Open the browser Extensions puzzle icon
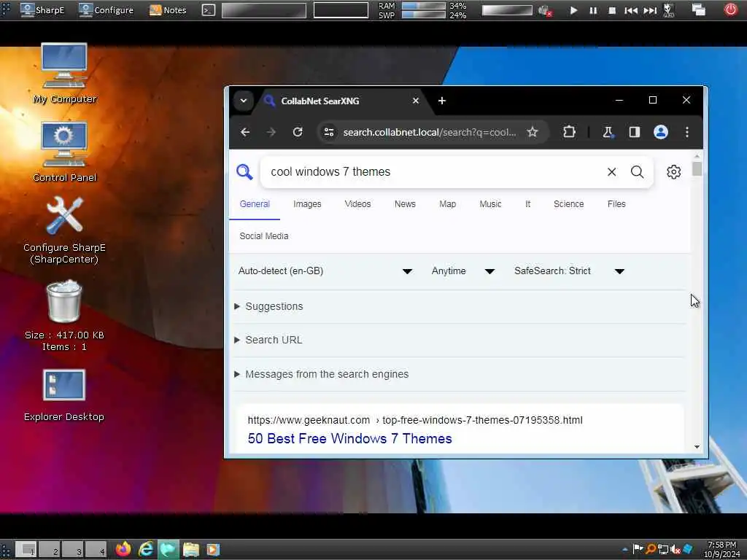This screenshot has width=747, height=560. coord(569,132)
